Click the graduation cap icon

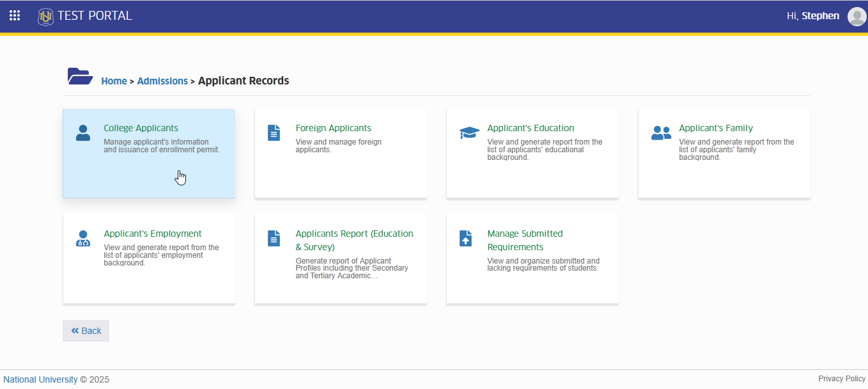[469, 133]
